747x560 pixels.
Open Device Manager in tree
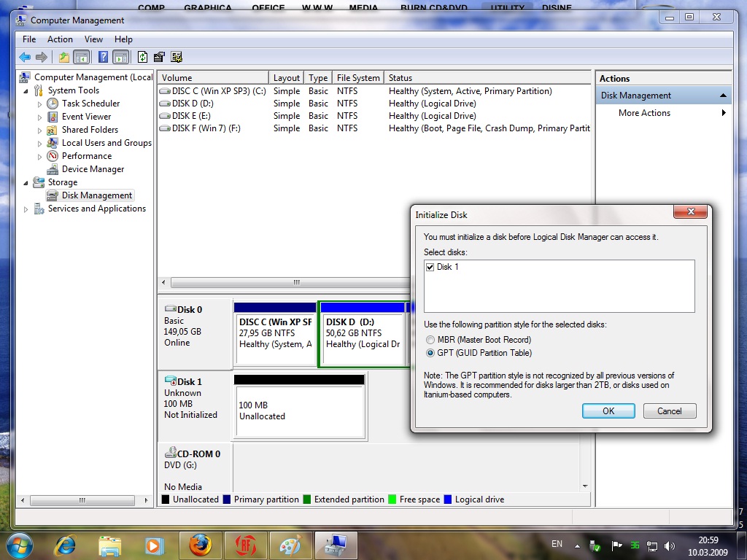[x=93, y=169]
